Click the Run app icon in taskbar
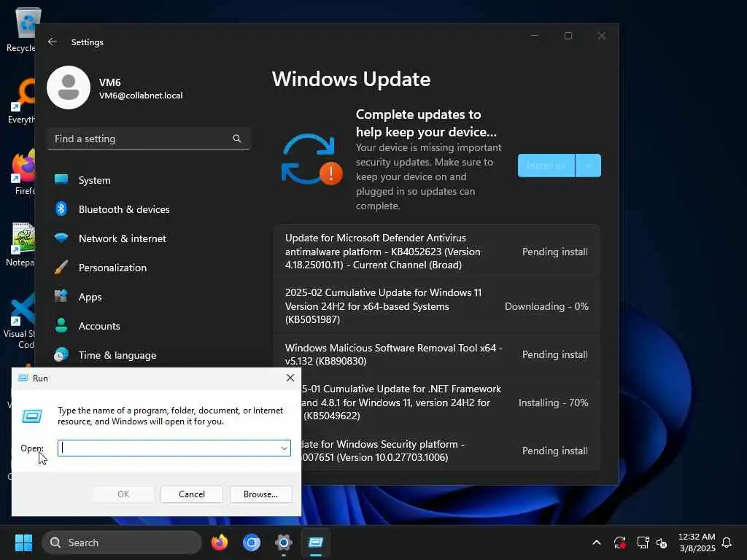The width and height of the screenshot is (747, 560). pyautogui.click(x=315, y=542)
